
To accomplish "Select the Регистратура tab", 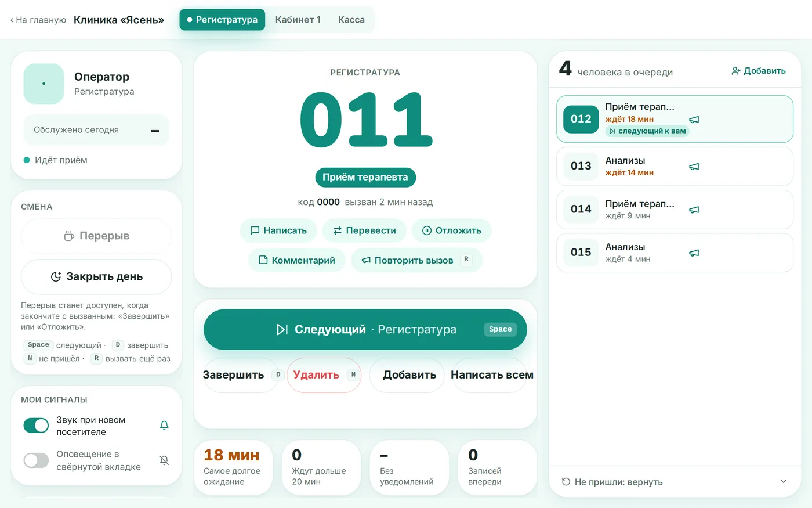I will click(222, 20).
